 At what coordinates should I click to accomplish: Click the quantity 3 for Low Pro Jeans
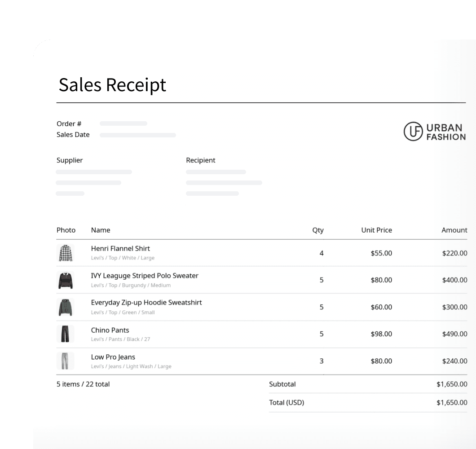click(x=322, y=361)
